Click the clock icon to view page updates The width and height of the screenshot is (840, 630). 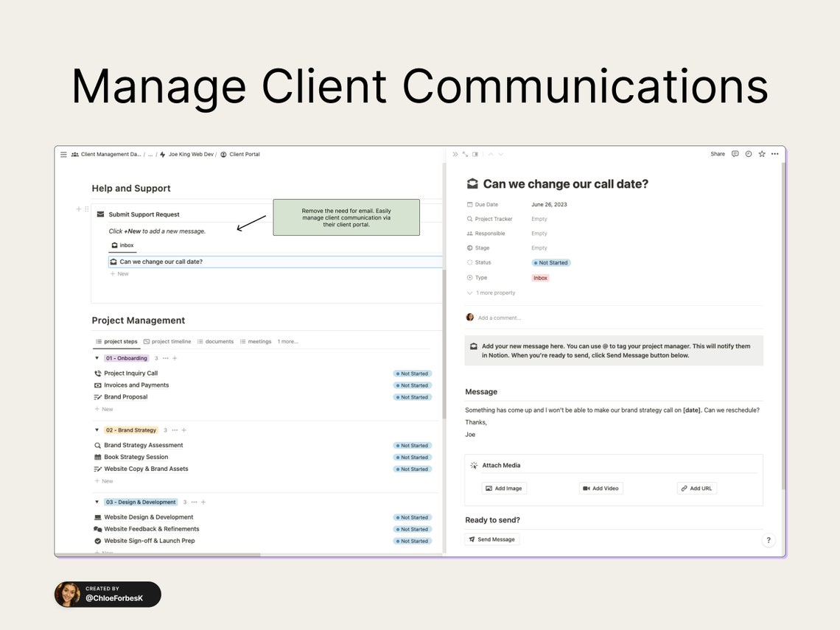pyautogui.click(x=749, y=154)
